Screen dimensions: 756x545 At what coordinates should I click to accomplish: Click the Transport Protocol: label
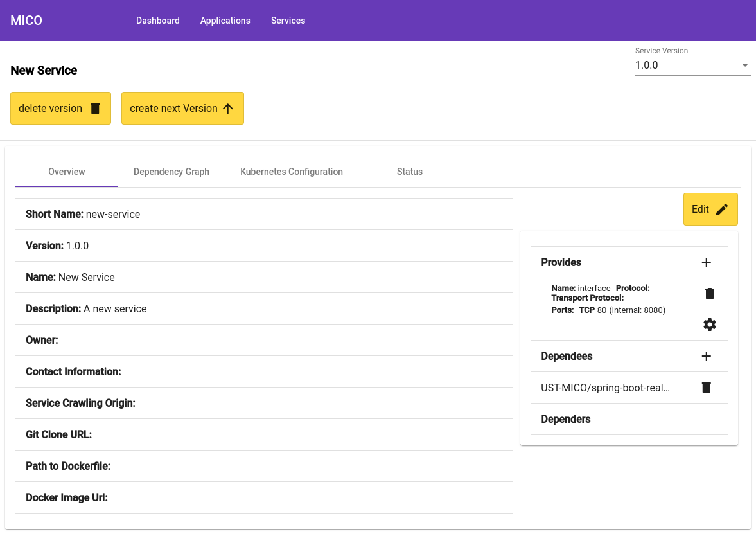pos(587,298)
